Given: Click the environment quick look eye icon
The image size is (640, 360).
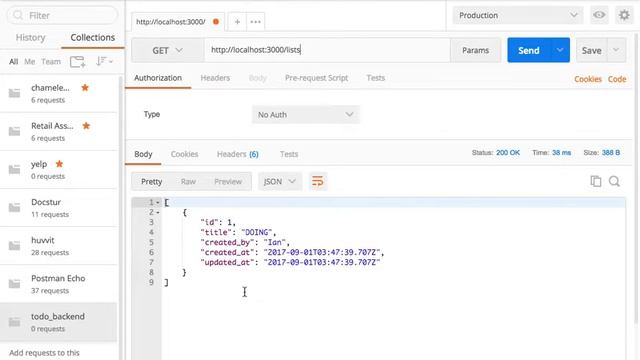Looking at the screenshot, I should [599, 15].
